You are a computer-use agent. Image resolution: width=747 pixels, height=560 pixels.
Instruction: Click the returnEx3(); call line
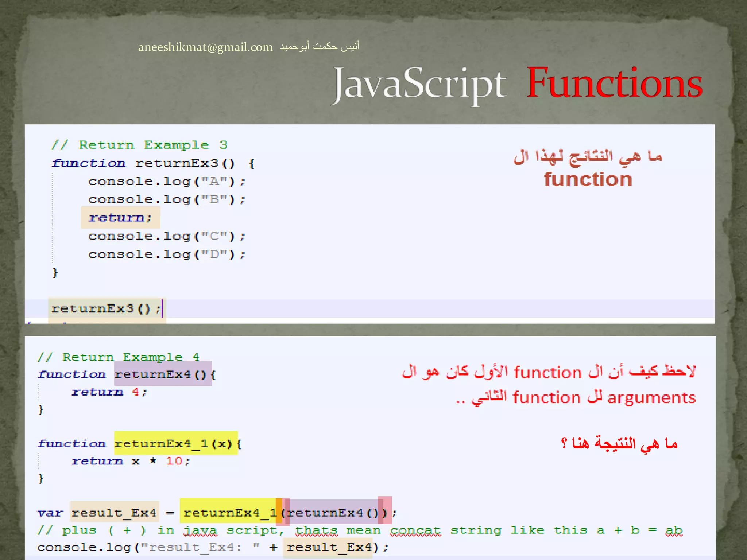pyautogui.click(x=106, y=309)
